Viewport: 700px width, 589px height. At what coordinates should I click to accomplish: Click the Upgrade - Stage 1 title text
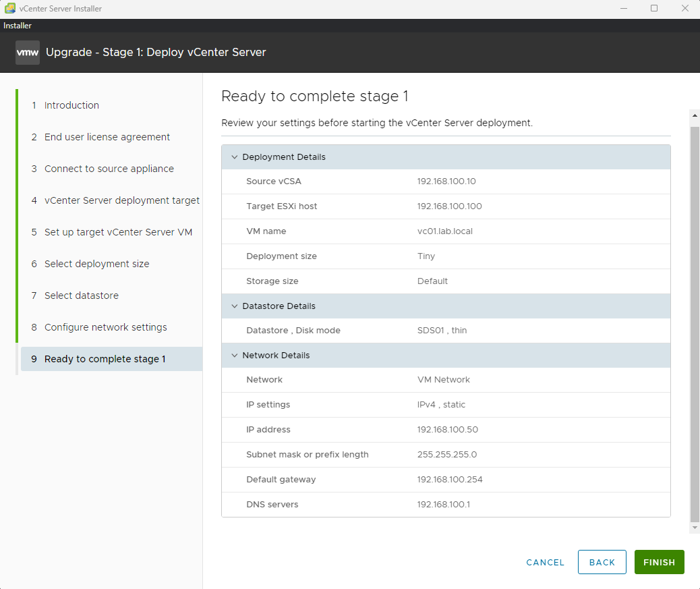coord(156,53)
